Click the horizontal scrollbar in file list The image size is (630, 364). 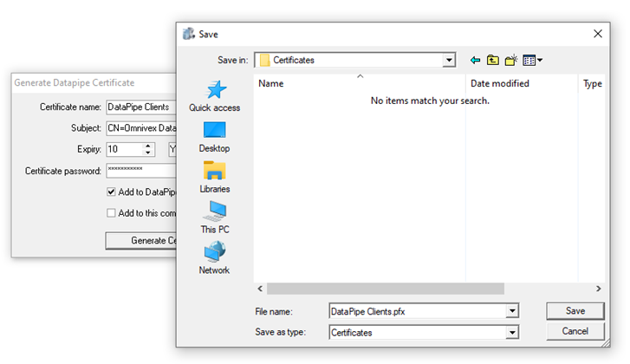425,289
